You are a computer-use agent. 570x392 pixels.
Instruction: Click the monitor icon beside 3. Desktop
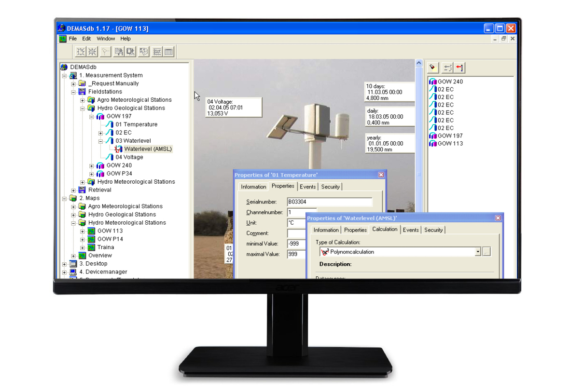73,263
